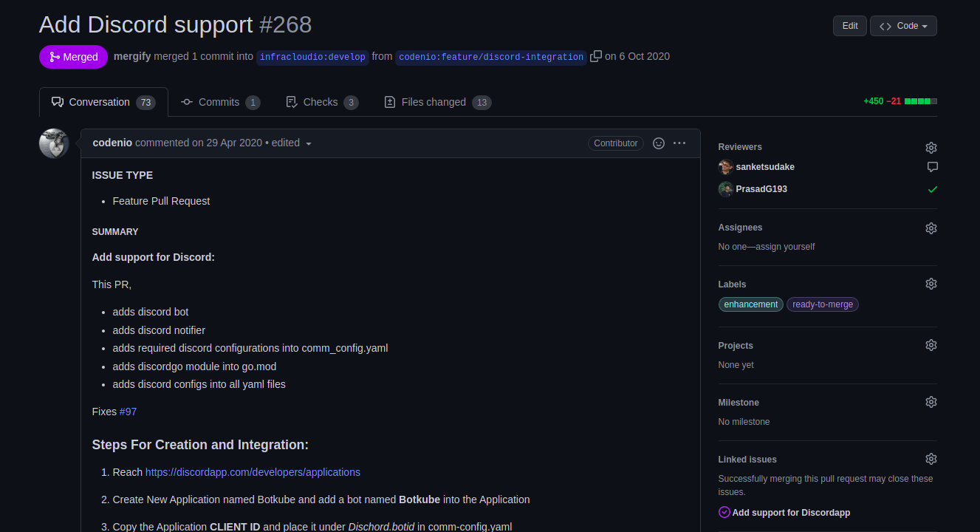
Task: Click the 'None yet' Projects text
Action: (736, 365)
